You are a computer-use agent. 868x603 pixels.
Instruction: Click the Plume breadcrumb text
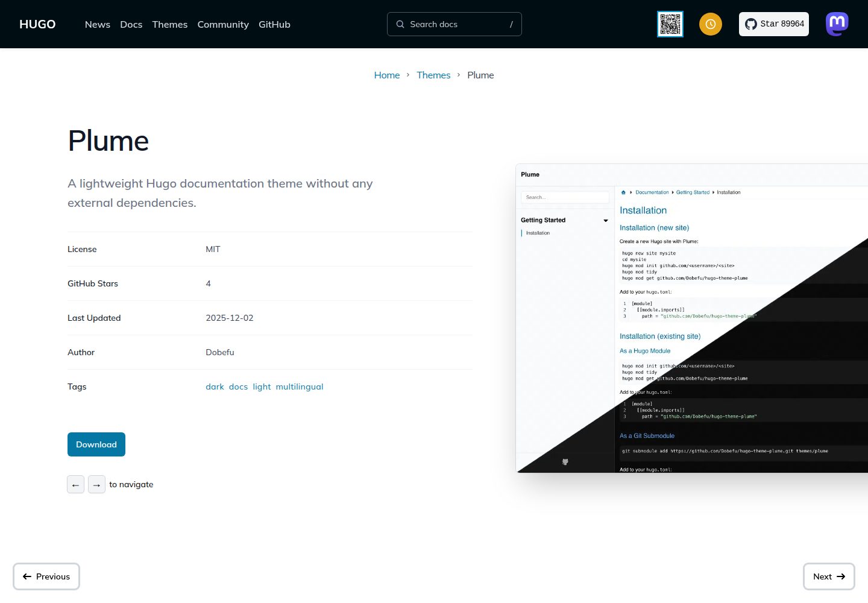(x=480, y=75)
